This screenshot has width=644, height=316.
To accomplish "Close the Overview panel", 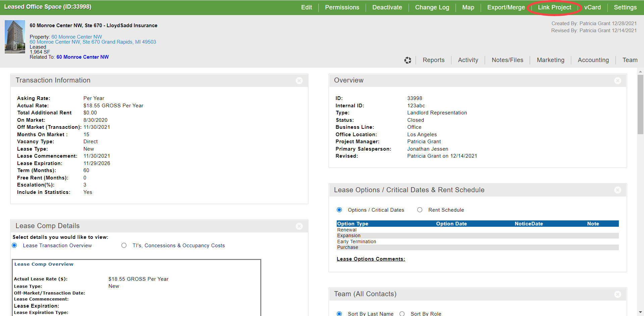I will 618,81.
